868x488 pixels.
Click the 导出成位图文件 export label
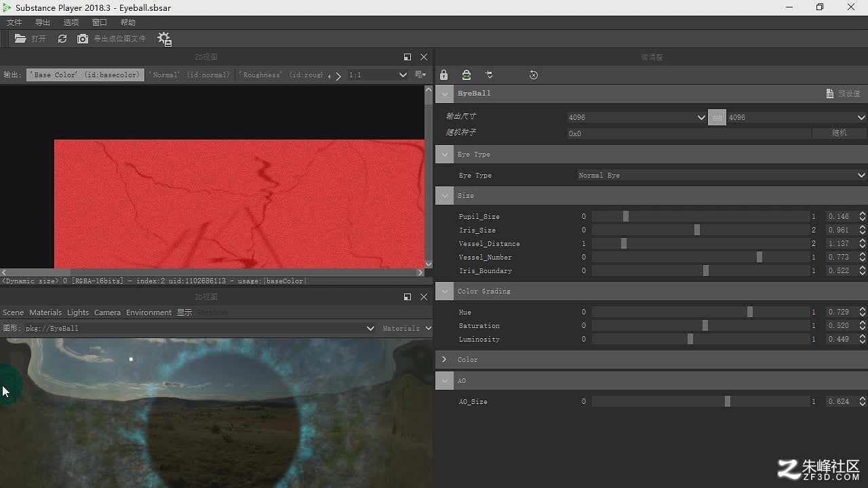pos(119,39)
